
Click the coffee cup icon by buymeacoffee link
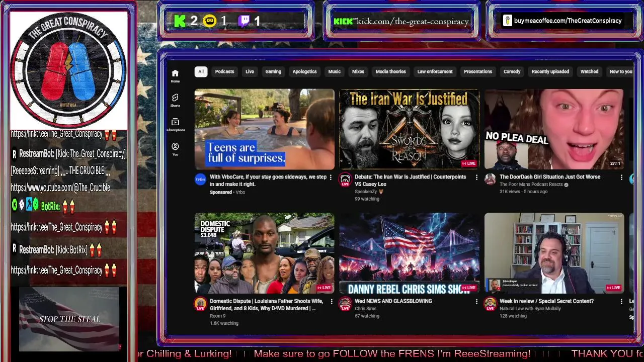(x=507, y=21)
